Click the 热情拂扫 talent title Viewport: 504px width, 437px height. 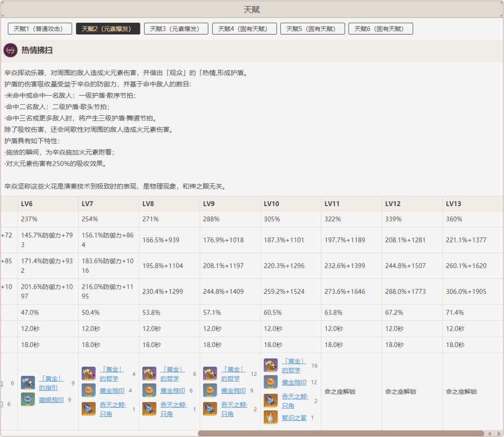click(37, 50)
